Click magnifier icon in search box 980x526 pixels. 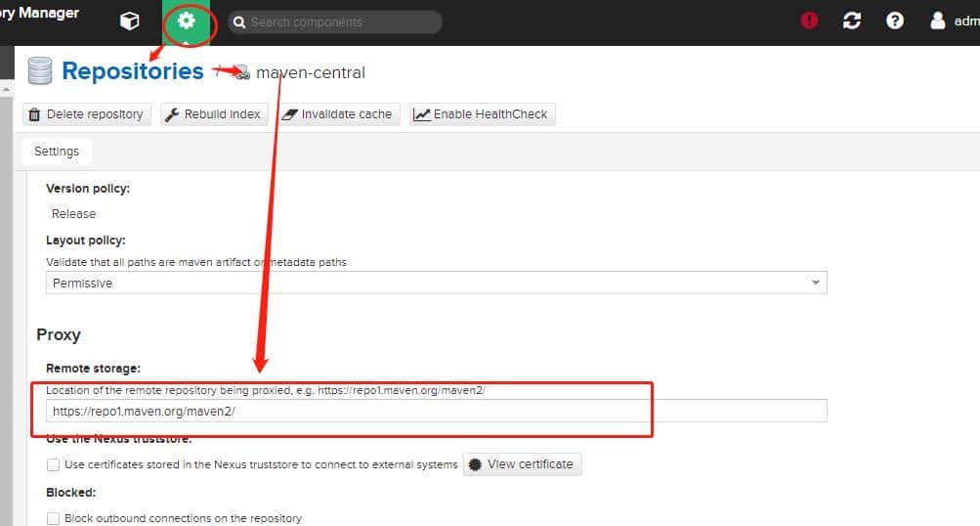[x=238, y=22]
